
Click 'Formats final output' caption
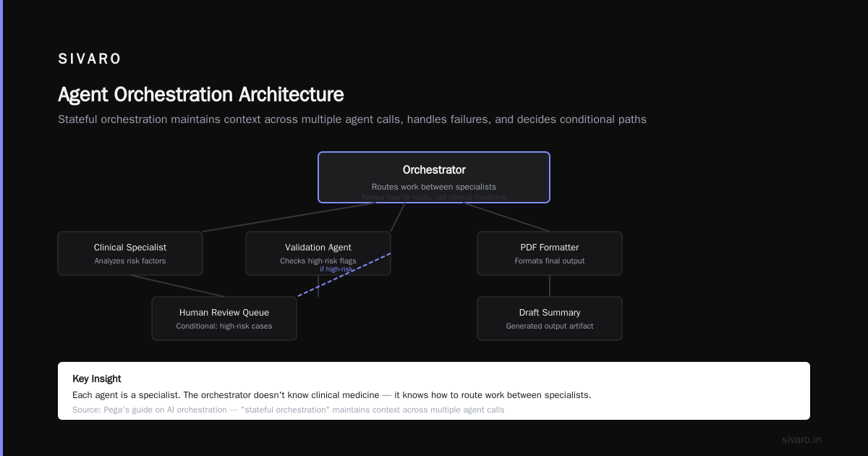point(550,261)
